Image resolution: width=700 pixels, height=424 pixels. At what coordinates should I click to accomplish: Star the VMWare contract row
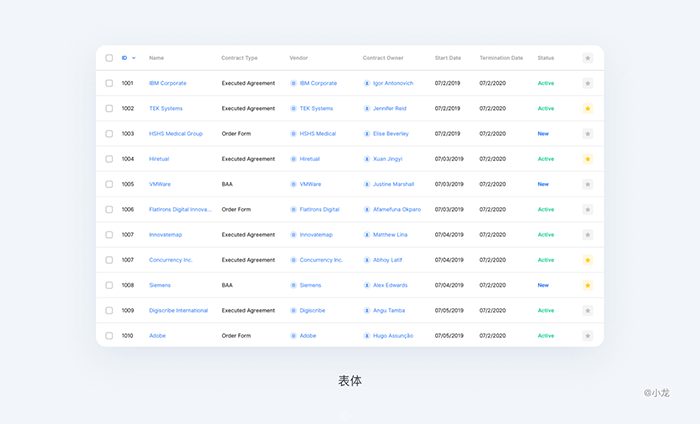[588, 184]
